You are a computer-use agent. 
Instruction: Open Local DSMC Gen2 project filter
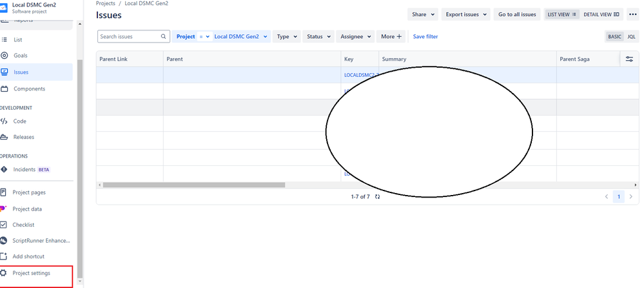click(241, 37)
